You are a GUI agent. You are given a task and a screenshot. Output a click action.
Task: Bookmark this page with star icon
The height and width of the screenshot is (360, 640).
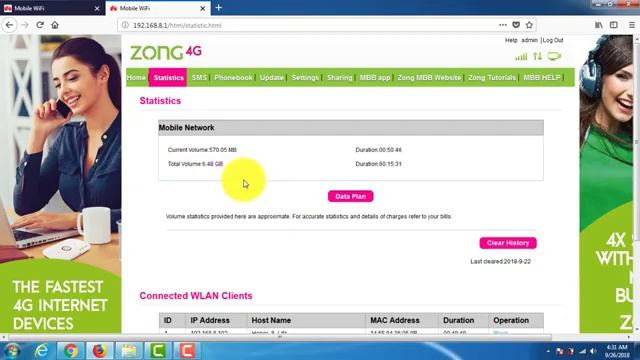[529, 25]
